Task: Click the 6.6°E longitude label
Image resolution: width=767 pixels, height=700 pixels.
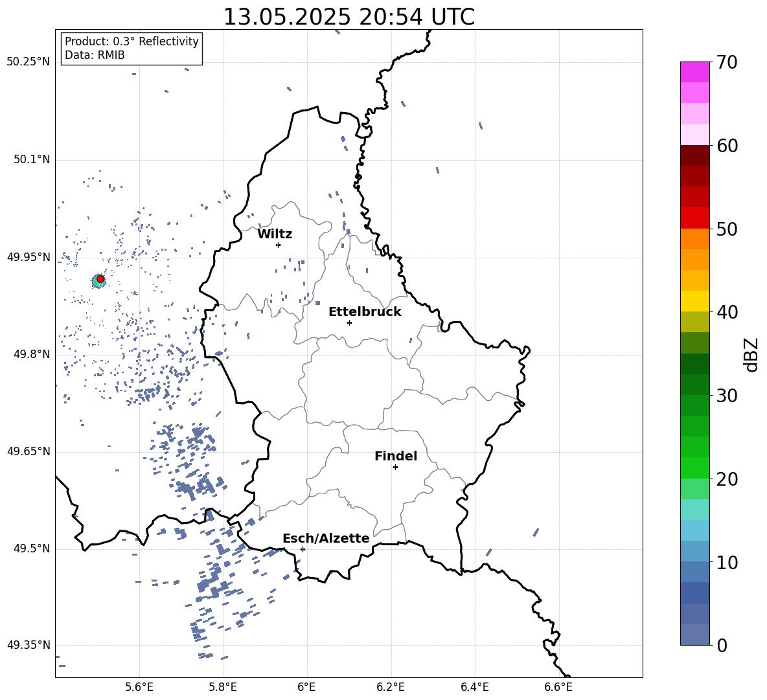Action: 558,687
